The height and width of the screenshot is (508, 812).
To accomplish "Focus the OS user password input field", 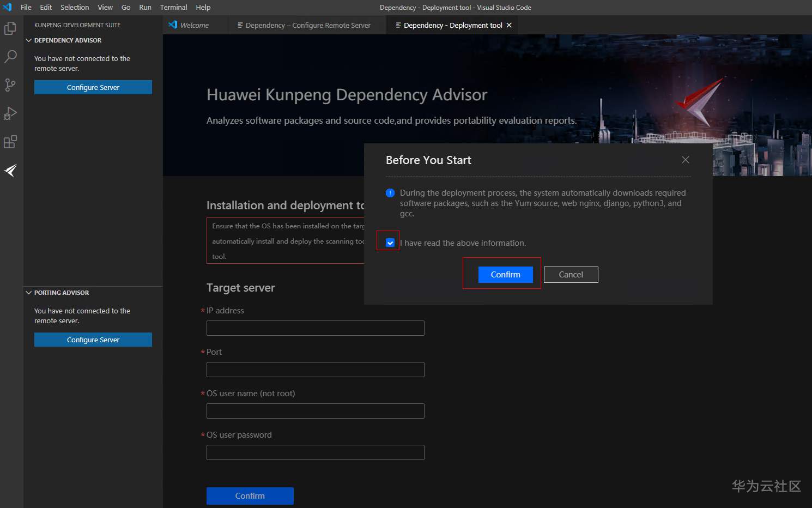I will [316, 452].
